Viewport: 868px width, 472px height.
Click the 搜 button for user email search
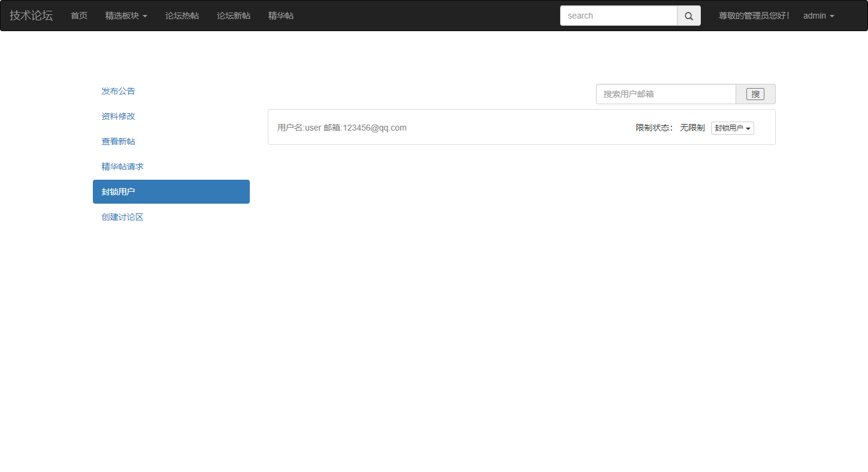click(x=755, y=94)
